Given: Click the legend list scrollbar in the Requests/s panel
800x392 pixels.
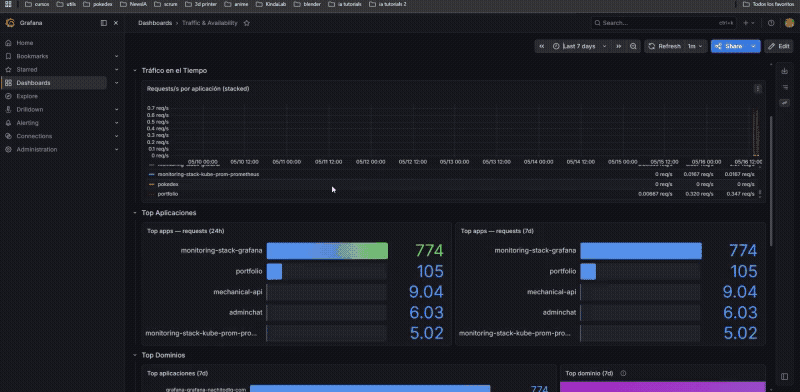Looking at the screenshot, I should (x=760, y=193).
